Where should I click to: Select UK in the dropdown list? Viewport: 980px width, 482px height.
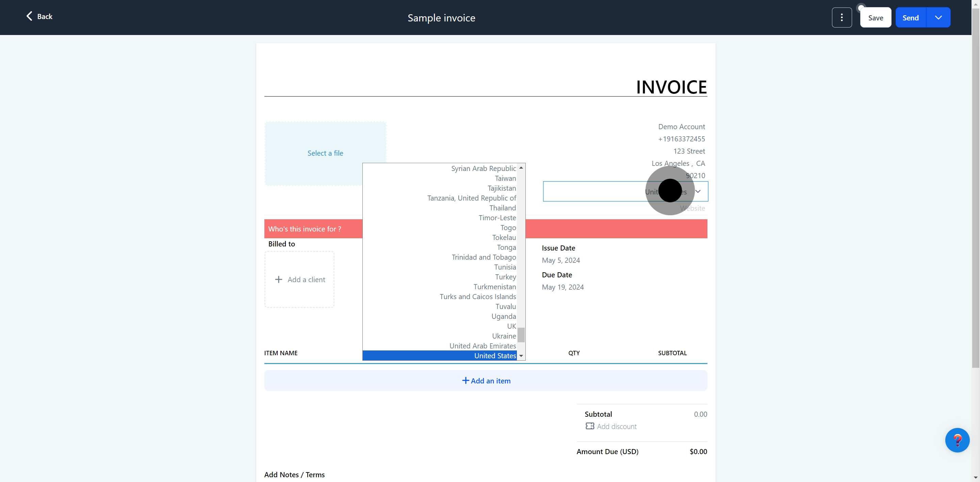(511, 326)
